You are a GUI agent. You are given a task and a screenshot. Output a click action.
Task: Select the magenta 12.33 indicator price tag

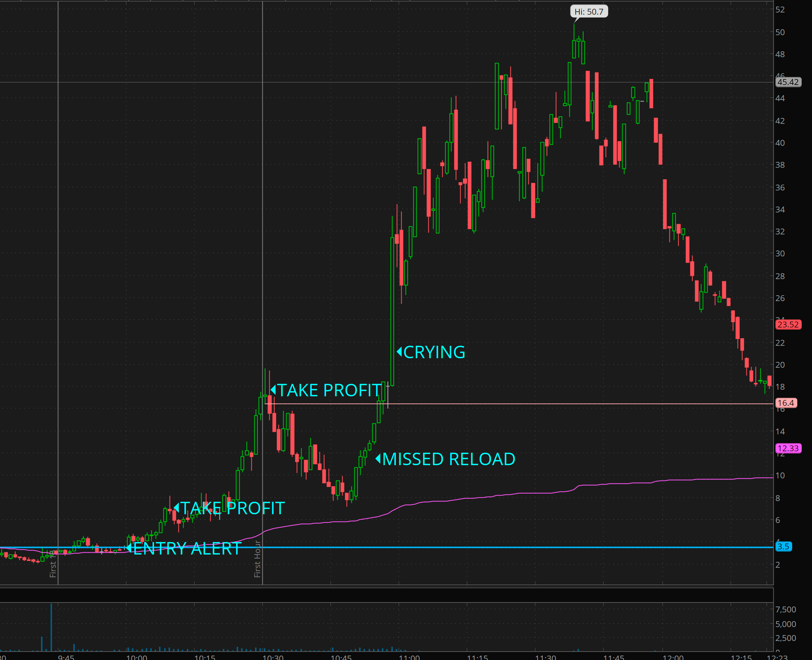click(x=788, y=448)
